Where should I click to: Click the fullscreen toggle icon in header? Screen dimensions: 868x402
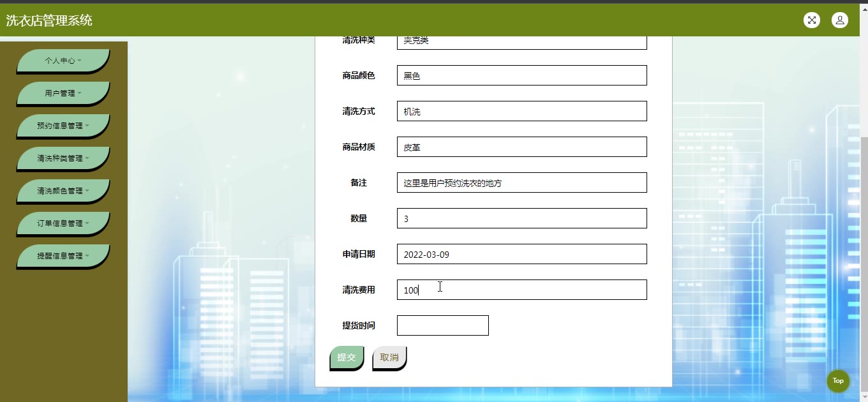(812, 20)
